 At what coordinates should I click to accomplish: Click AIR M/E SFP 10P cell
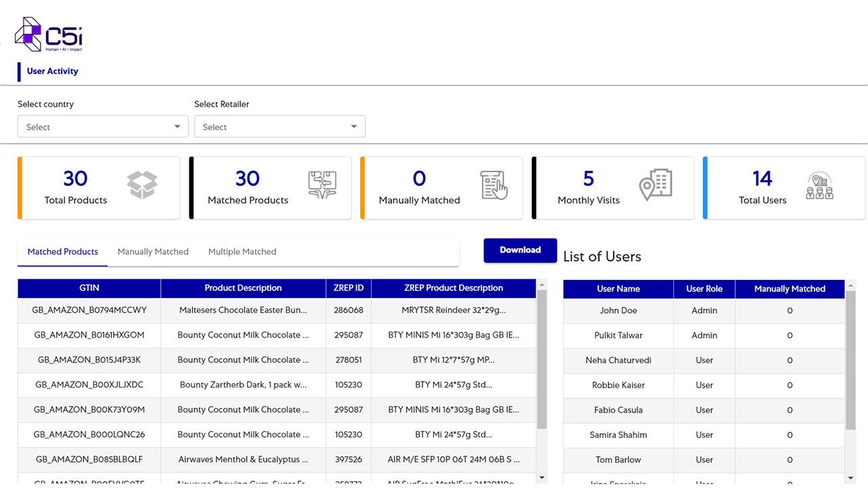pos(454,460)
